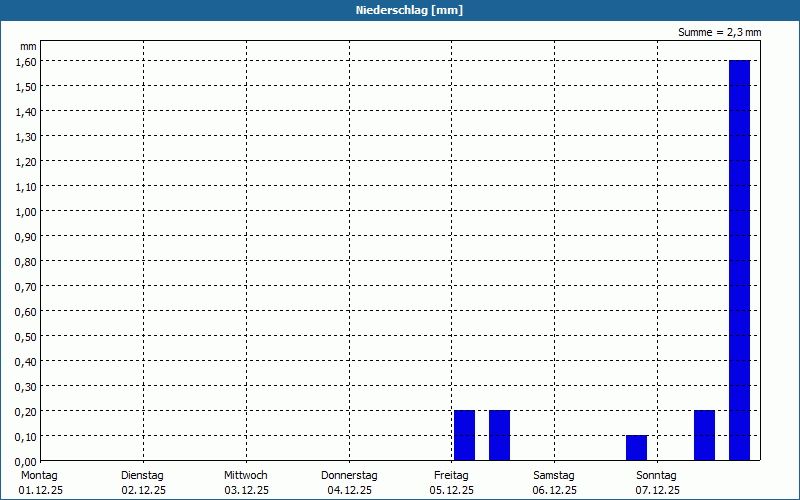This screenshot has width=800, height=500.
Task: Click the 'Sonntag' day label
Action: (656, 475)
